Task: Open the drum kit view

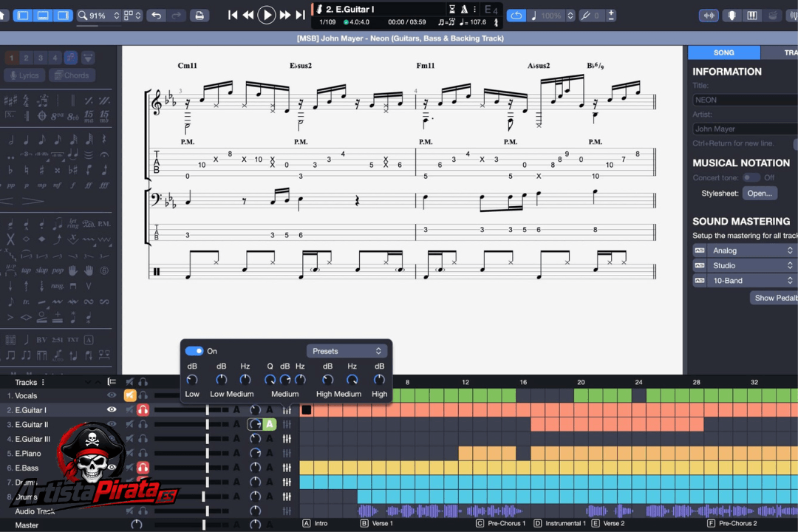Action: (x=773, y=16)
